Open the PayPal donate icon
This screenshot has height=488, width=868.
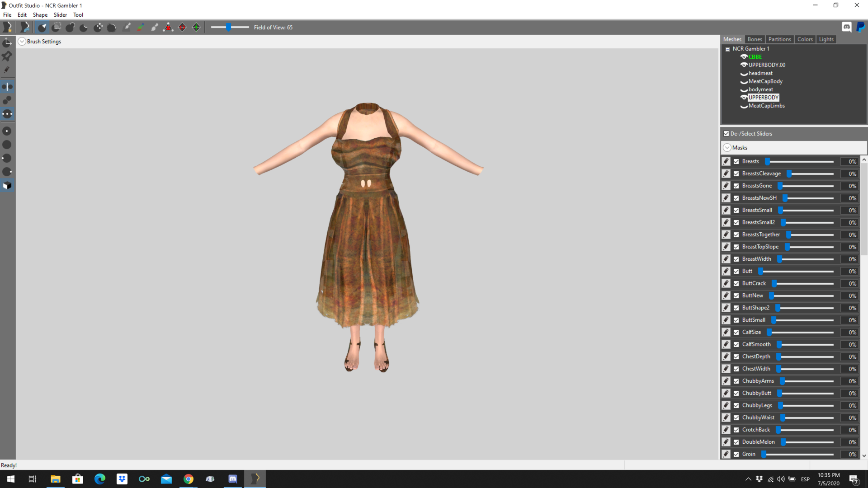[861, 27]
